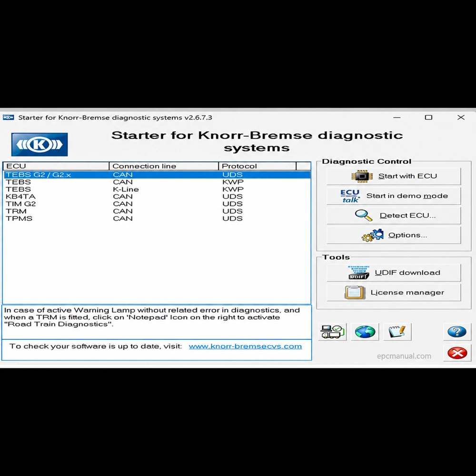Maximize the Starter window
This screenshot has width=476, height=476.
point(428,118)
